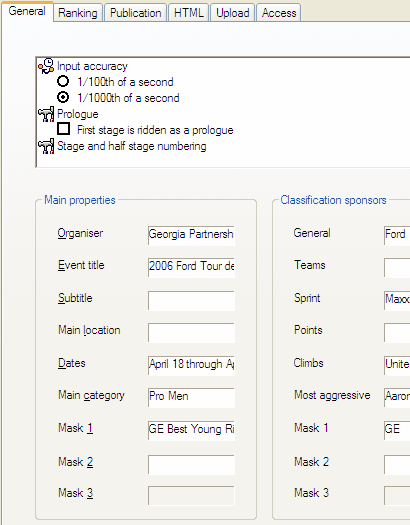Open the Ranking tab
The image size is (410, 525).
(78, 13)
